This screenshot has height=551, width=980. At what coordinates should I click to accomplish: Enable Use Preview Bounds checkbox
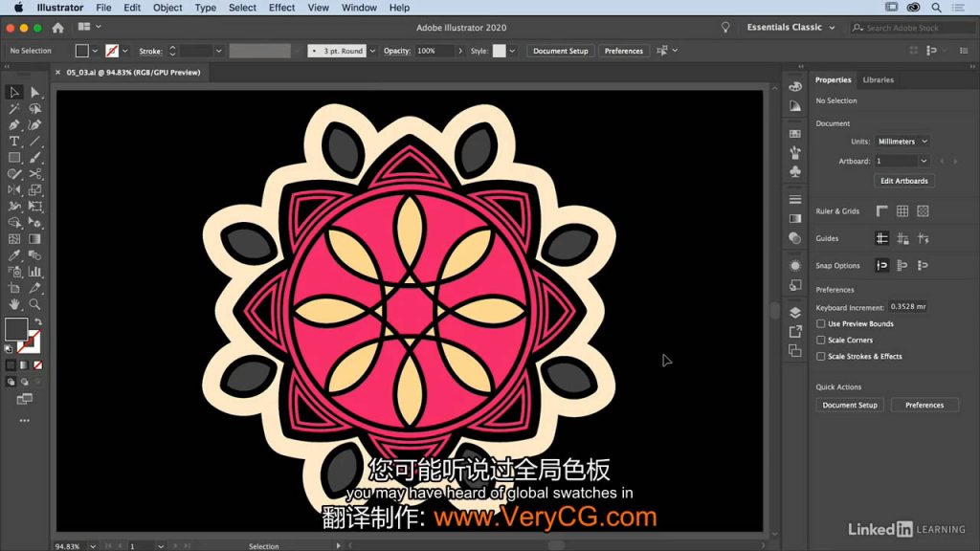[820, 324]
